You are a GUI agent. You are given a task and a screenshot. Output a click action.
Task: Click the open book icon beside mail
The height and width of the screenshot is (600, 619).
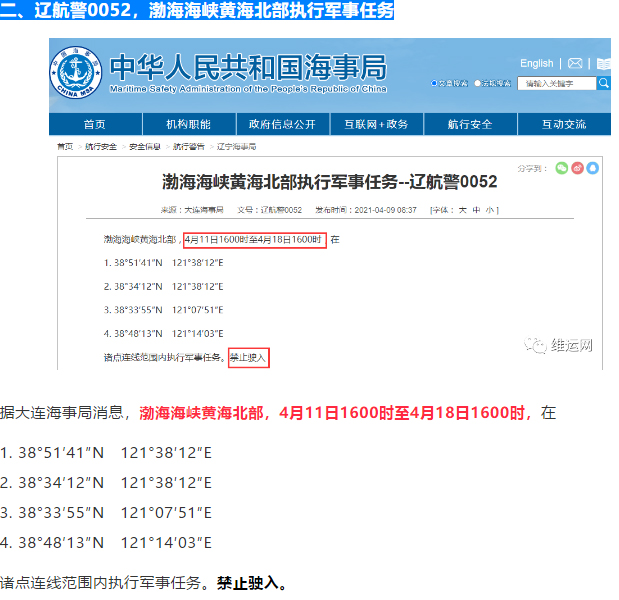(x=603, y=64)
